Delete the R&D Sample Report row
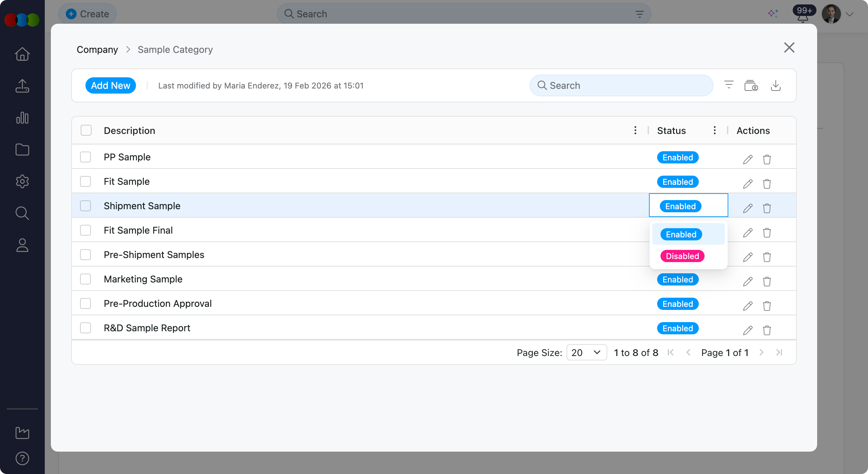Screen dimensions: 868x474 click(767, 330)
